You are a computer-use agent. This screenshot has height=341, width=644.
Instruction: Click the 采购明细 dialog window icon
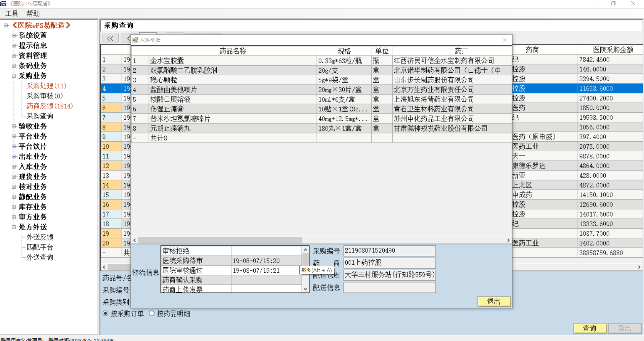135,40
